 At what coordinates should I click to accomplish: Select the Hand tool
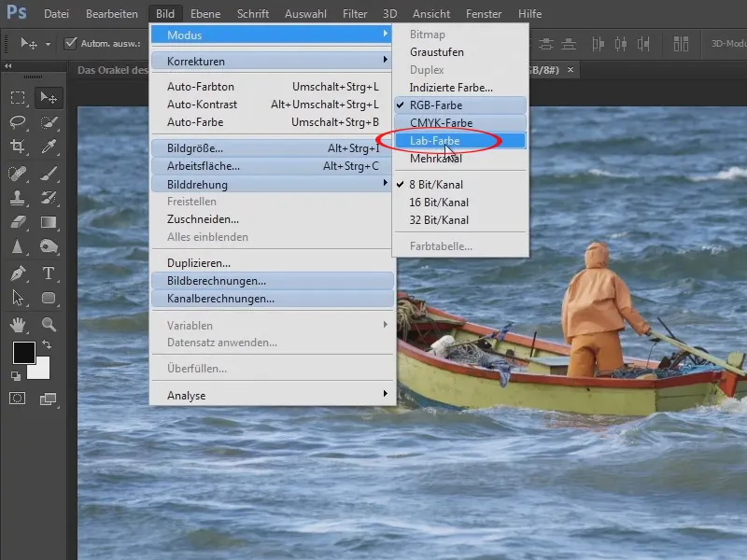[x=18, y=325]
